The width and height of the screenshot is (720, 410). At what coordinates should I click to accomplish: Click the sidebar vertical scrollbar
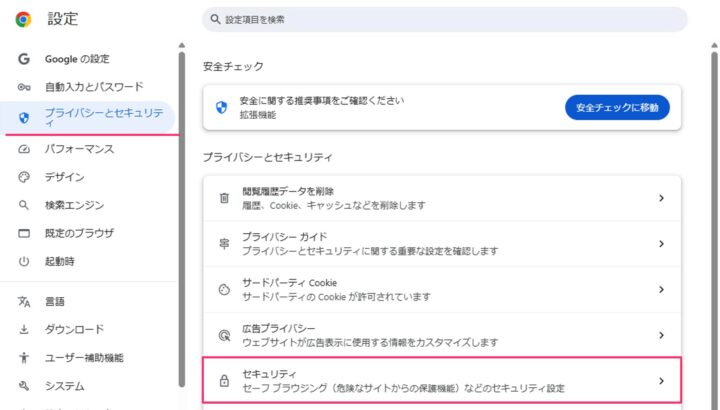coord(181,200)
